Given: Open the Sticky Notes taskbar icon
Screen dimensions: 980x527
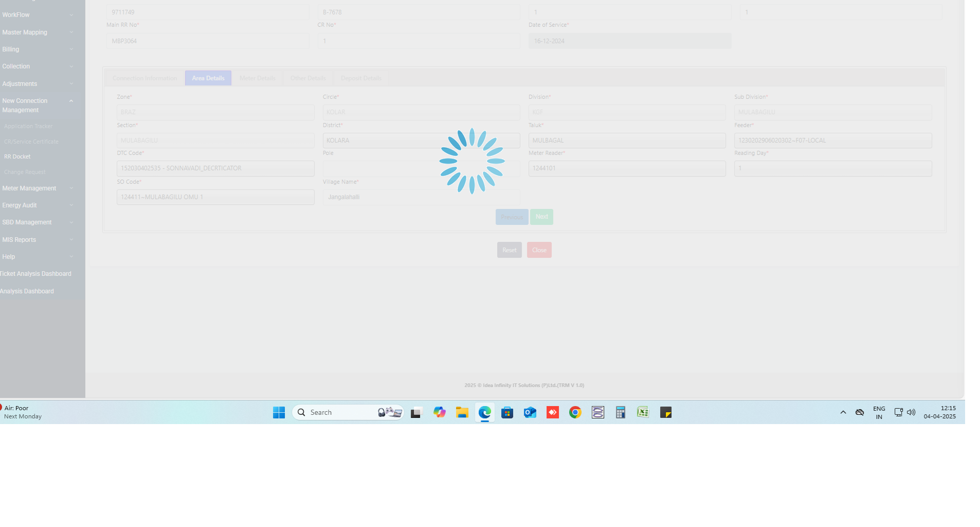Looking at the screenshot, I should pyautogui.click(x=666, y=412).
